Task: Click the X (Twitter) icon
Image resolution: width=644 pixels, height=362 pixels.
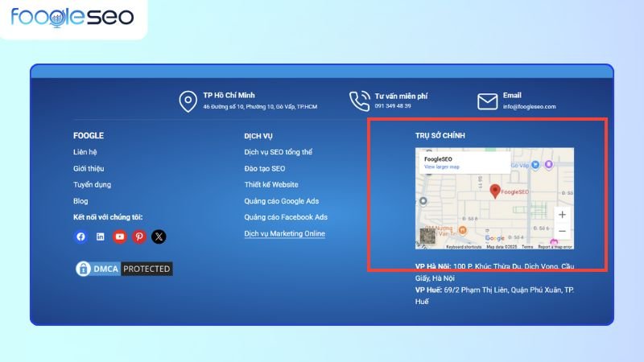Action: point(159,237)
